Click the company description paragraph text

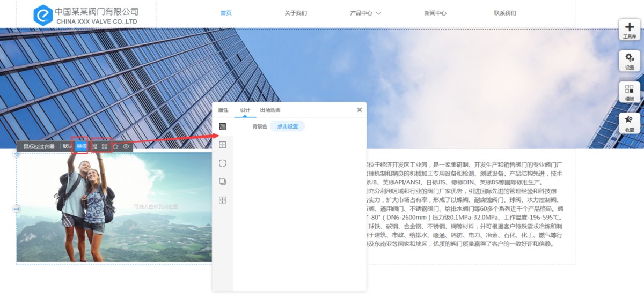pyautogui.click(x=464, y=204)
